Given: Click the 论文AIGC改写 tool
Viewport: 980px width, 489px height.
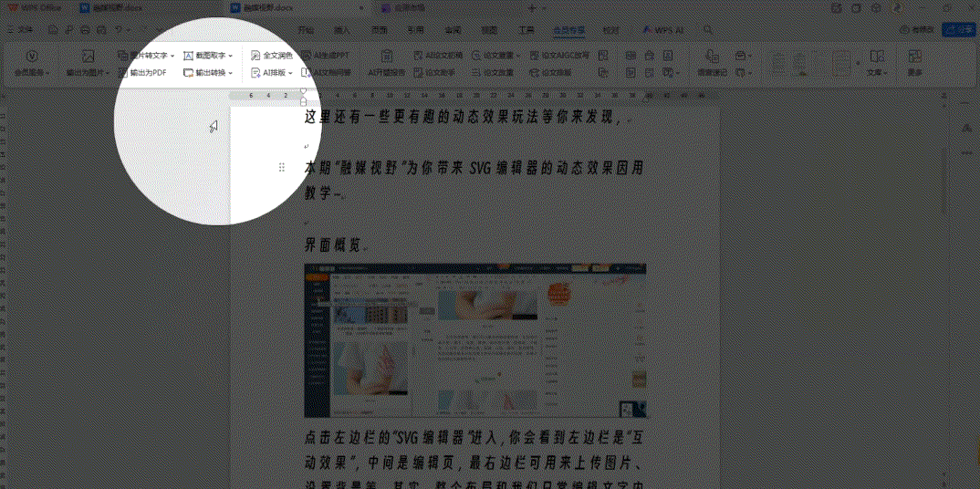Looking at the screenshot, I should pyautogui.click(x=558, y=56).
